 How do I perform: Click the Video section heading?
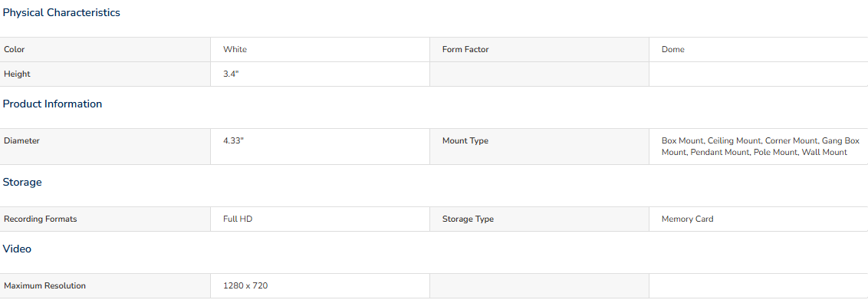pyautogui.click(x=17, y=249)
